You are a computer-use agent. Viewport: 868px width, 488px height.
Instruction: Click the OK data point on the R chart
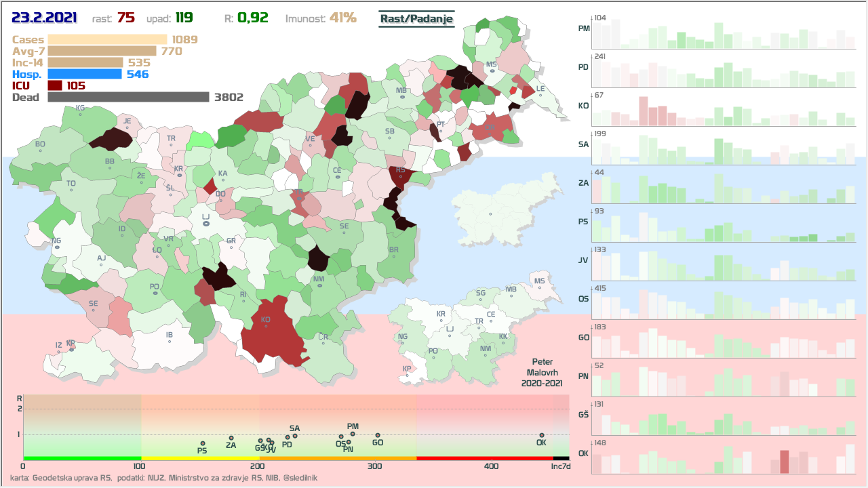click(x=542, y=435)
